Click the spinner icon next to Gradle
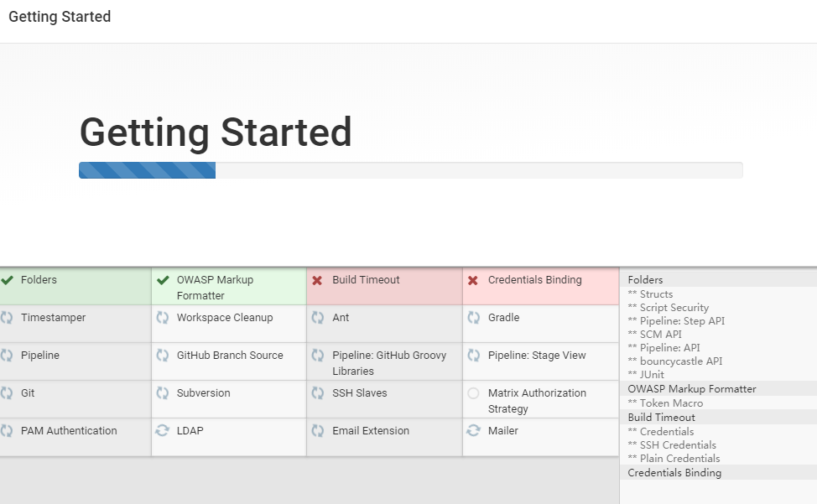The width and height of the screenshot is (817, 504). (472, 318)
